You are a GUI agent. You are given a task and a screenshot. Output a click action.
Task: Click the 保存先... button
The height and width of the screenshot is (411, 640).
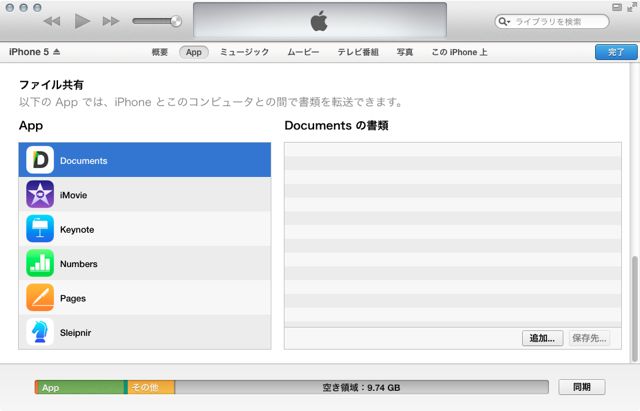(x=589, y=338)
